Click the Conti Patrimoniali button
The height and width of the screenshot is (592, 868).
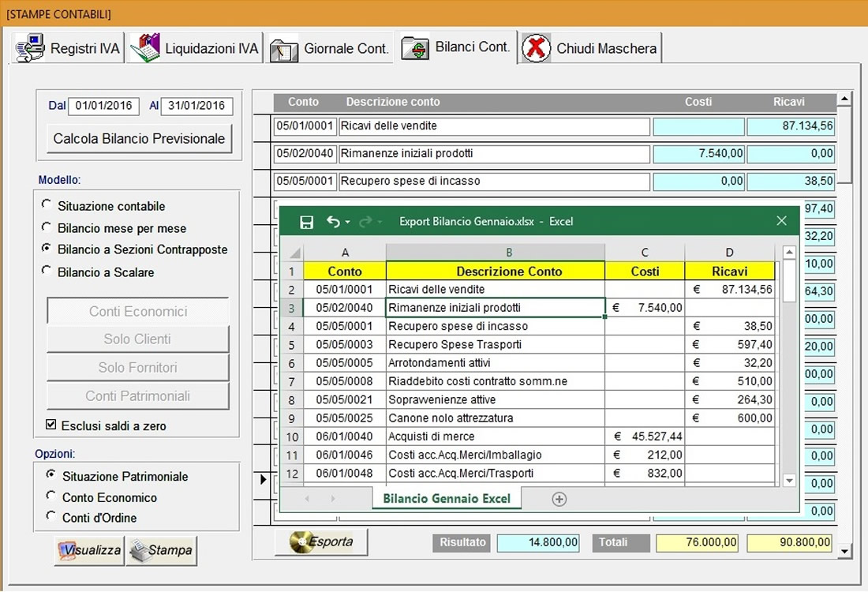click(x=138, y=396)
